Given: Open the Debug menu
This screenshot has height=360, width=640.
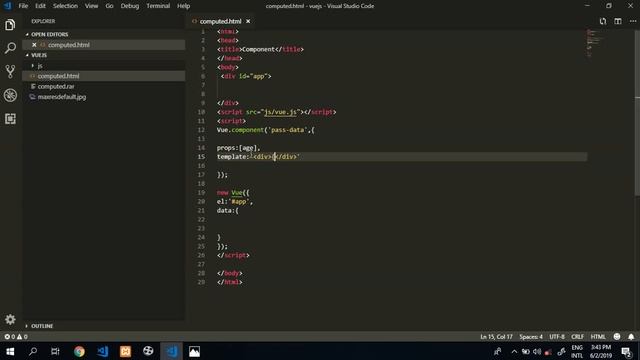Looking at the screenshot, I should coord(130,6).
